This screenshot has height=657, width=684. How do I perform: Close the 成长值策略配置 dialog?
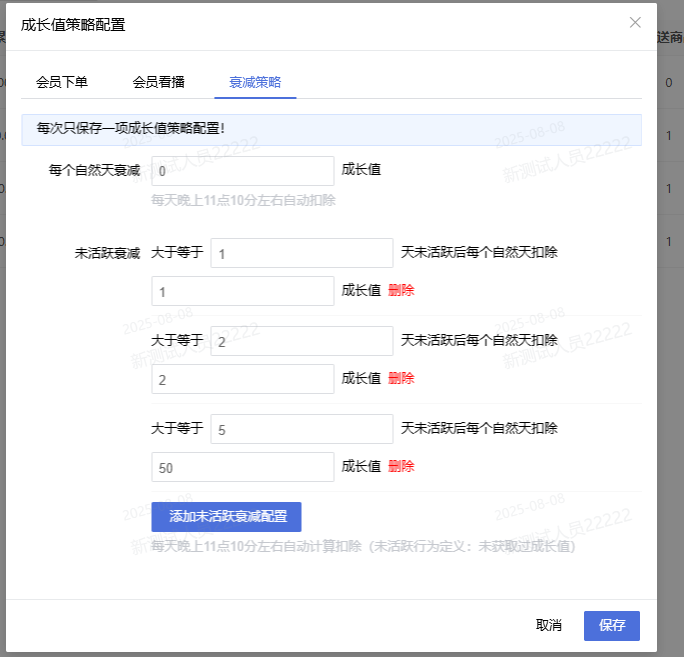tap(635, 22)
